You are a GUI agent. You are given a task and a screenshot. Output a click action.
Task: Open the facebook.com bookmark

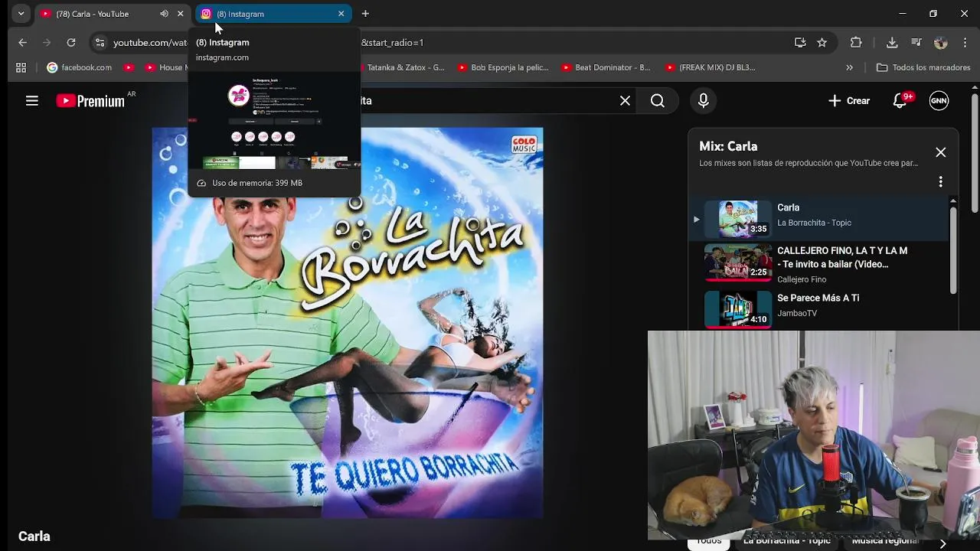pos(79,67)
